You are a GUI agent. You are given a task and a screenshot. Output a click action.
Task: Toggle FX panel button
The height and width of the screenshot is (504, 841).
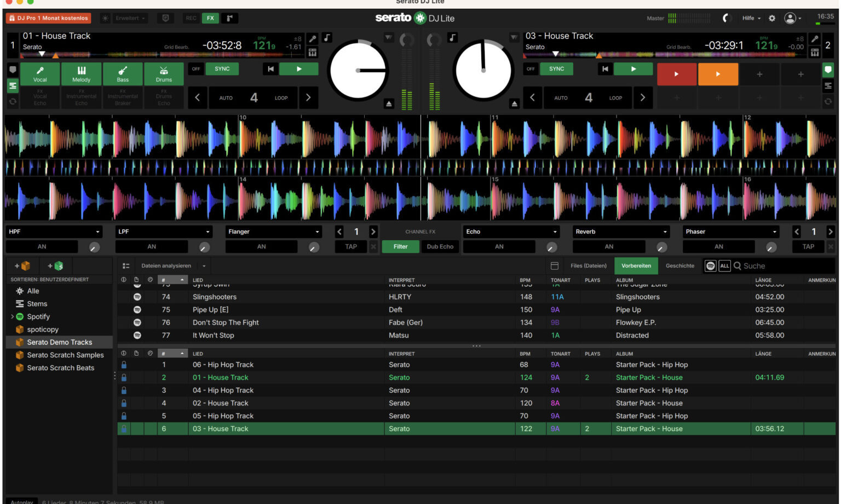[x=210, y=18]
